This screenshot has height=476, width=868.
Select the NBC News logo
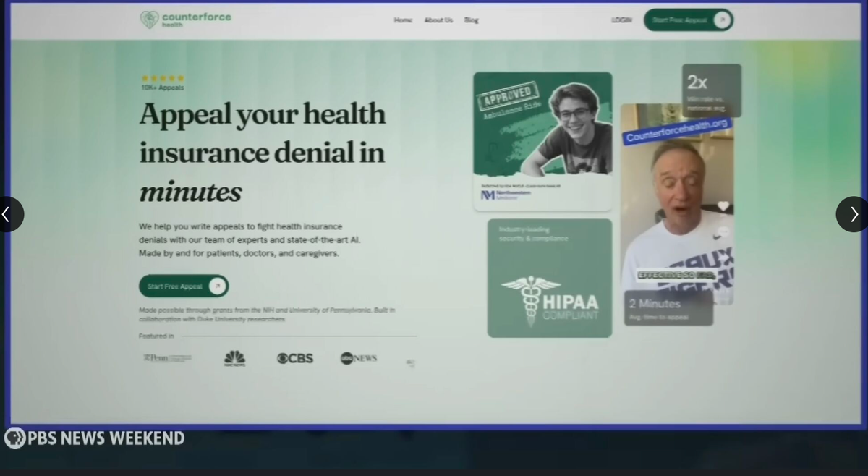coord(234,357)
